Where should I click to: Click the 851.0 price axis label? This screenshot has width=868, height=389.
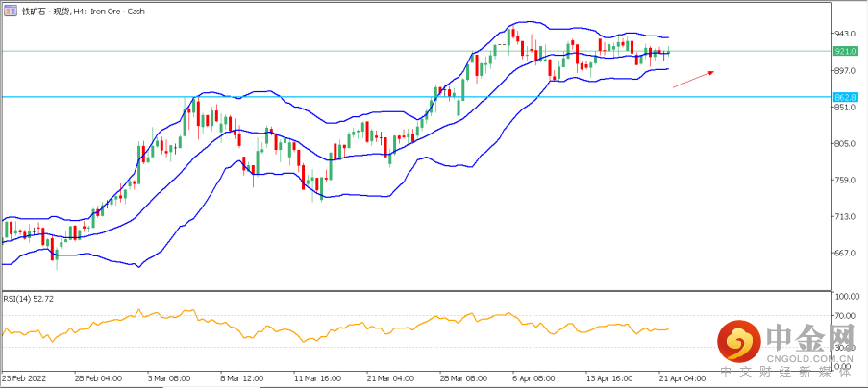tap(845, 107)
